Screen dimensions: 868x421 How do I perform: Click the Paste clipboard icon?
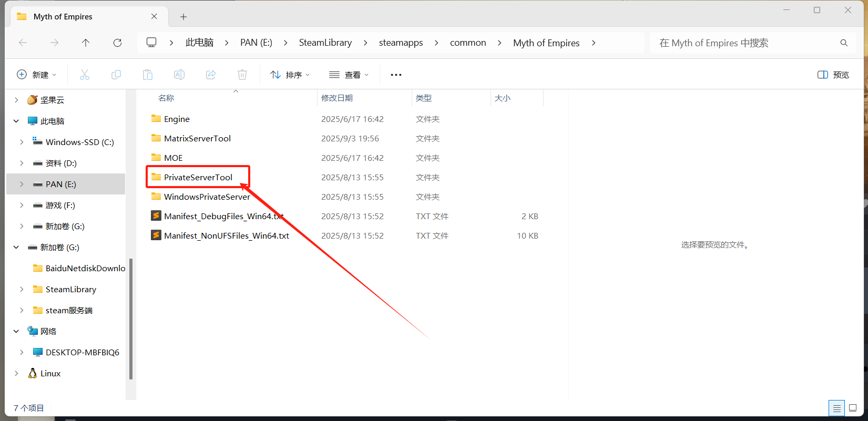pyautogui.click(x=148, y=75)
